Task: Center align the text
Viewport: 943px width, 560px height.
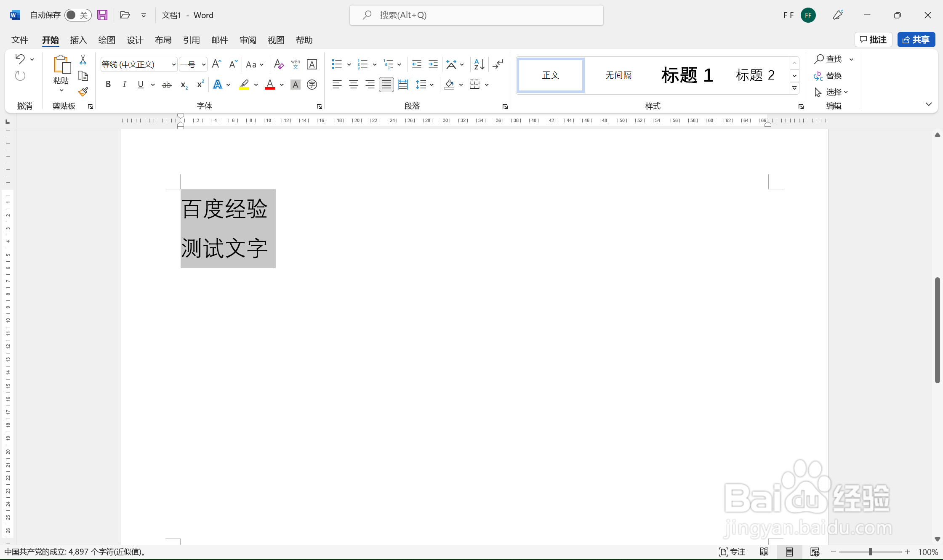Action: (353, 85)
